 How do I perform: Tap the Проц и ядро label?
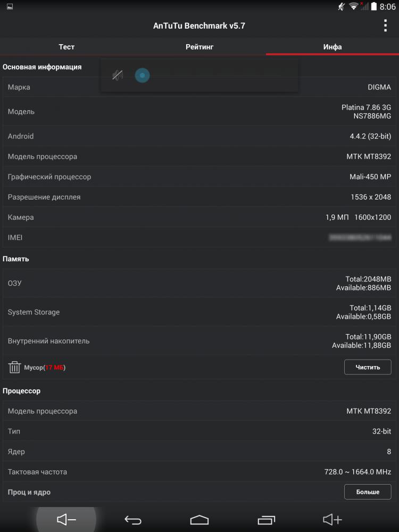[x=29, y=492]
